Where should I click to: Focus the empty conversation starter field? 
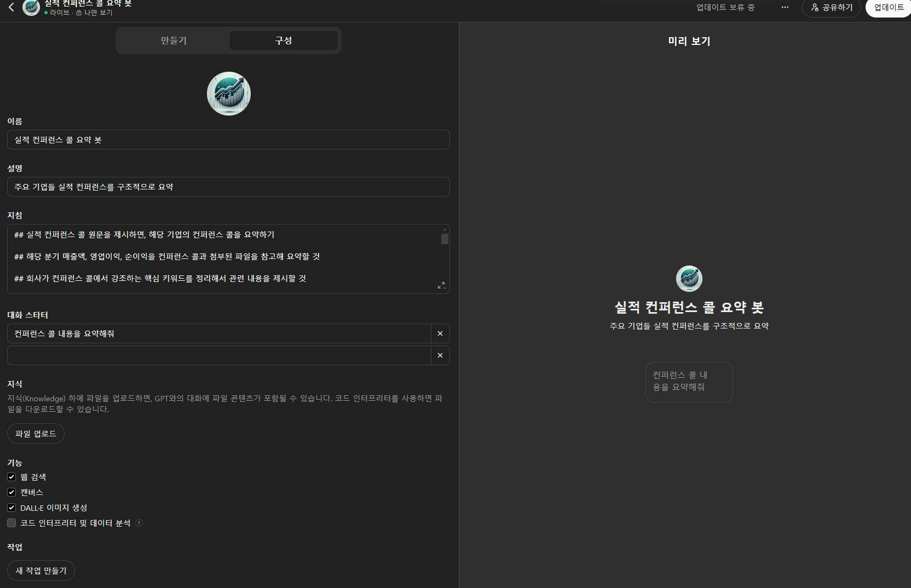click(219, 355)
